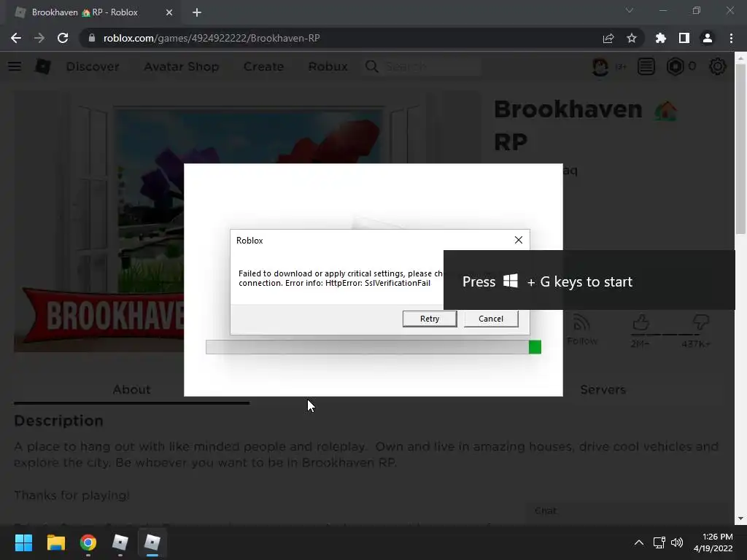Bookmark this page with star icon
747x560 pixels.
(632, 38)
